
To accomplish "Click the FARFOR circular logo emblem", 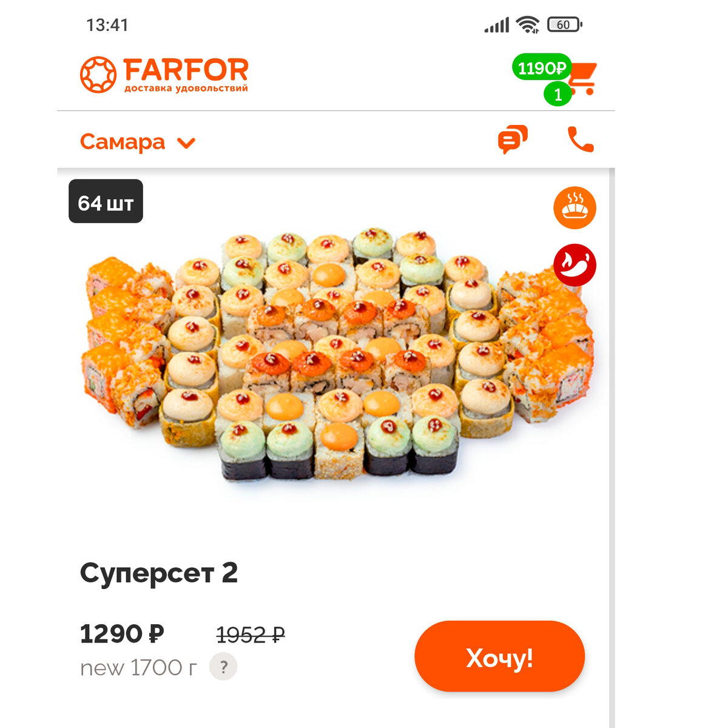I will 98,75.
